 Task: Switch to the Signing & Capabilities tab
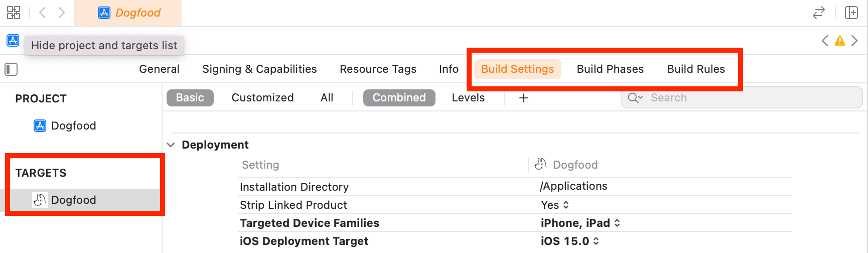coord(259,69)
